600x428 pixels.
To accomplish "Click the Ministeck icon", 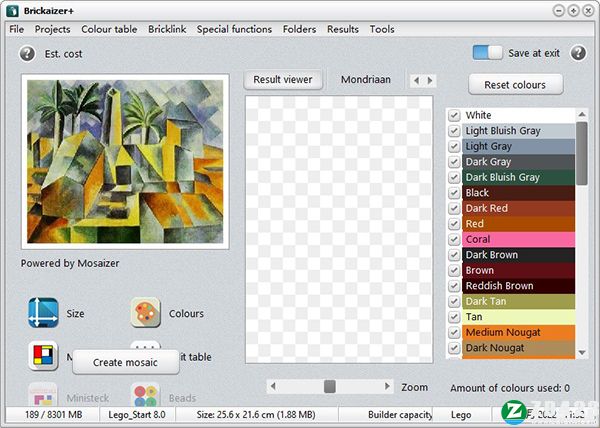I will 43,395.
